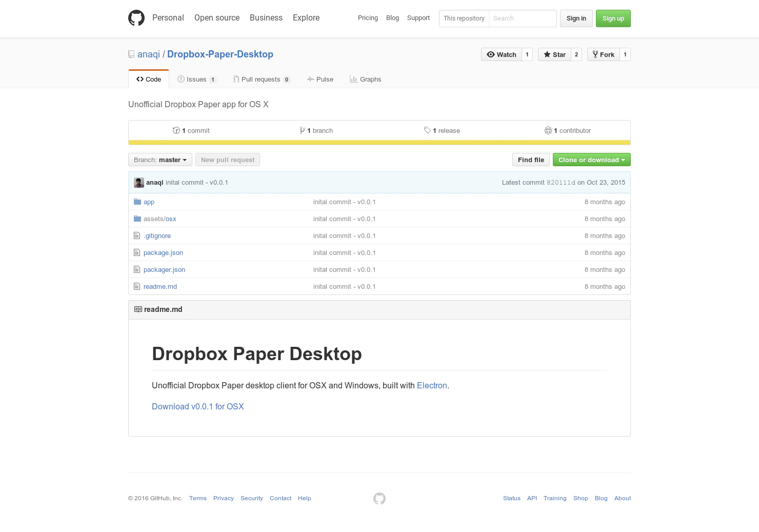Click the readme.md file icon in list
Screen dimensions: 759x532
click(x=137, y=286)
